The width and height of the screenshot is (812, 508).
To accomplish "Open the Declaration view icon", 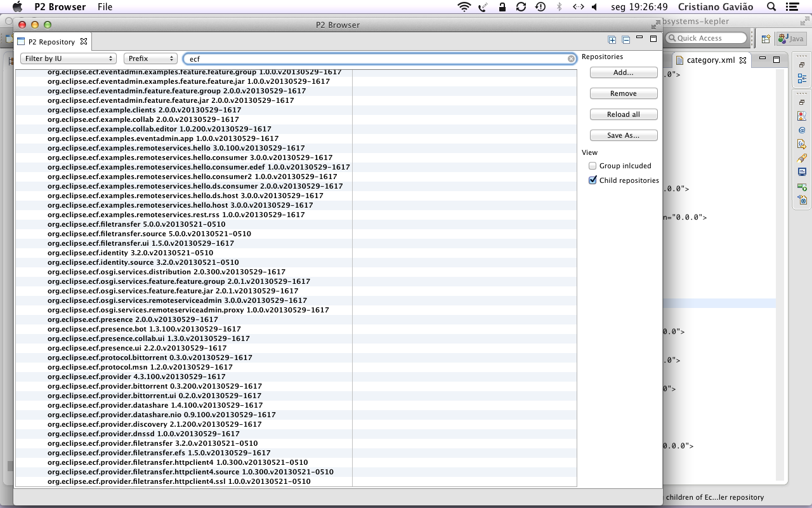I will pyautogui.click(x=802, y=144).
